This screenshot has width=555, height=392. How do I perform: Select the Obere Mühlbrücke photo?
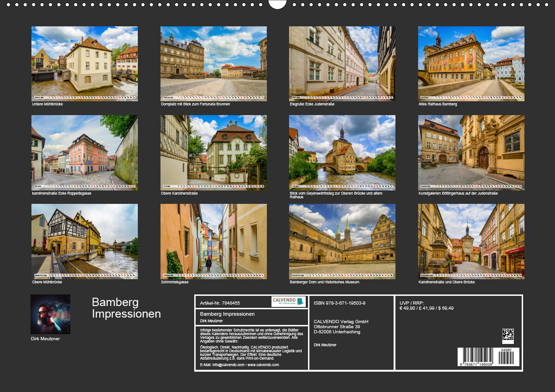click(85, 241)
